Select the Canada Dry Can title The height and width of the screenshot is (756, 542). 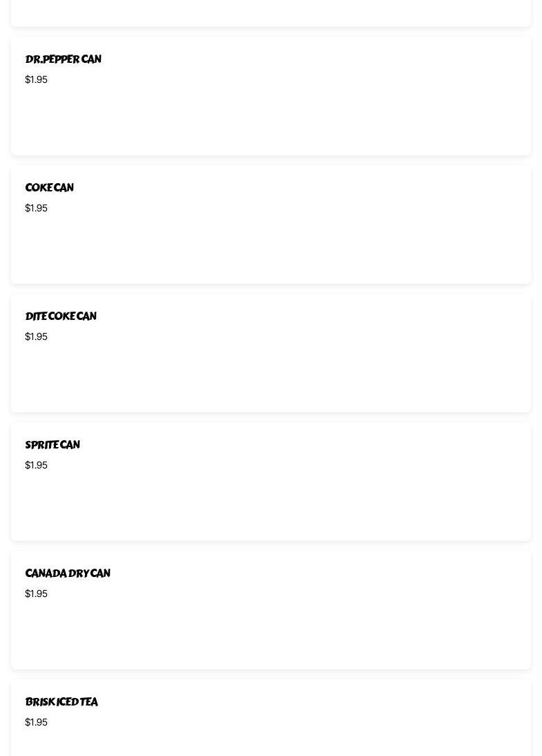click(x=68, y=574)
